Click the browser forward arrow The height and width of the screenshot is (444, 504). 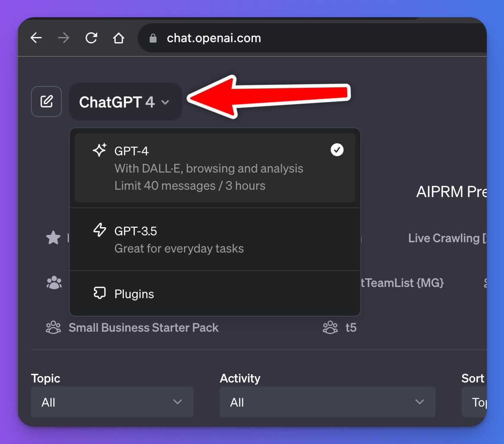tap(64, 38)
